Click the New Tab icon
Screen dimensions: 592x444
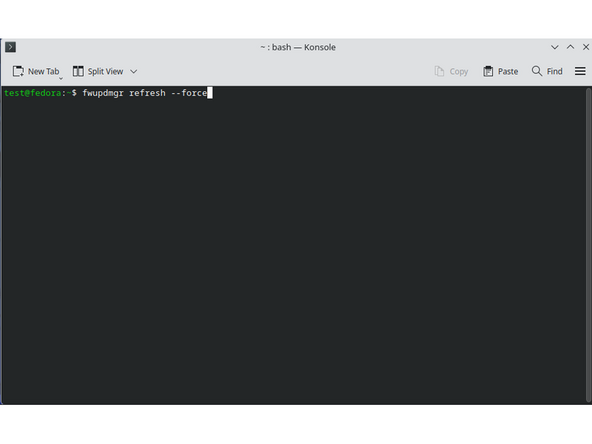(x=18, y=71)
